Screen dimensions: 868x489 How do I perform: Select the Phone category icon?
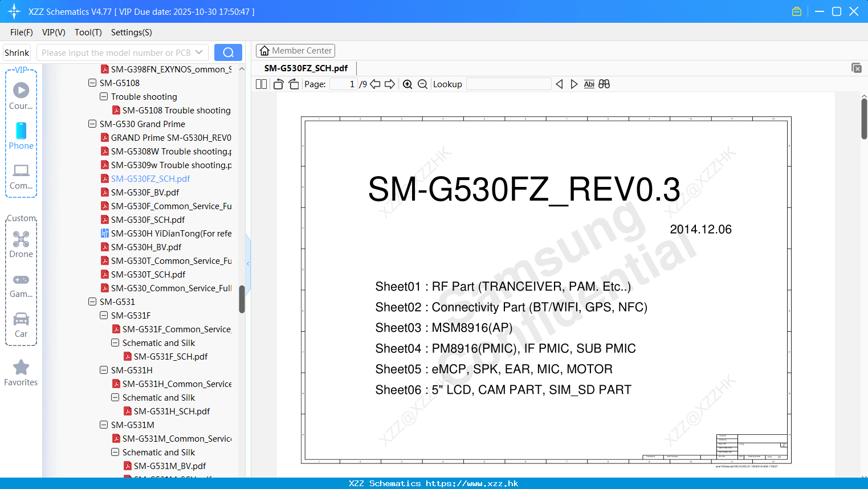[21, 136]
